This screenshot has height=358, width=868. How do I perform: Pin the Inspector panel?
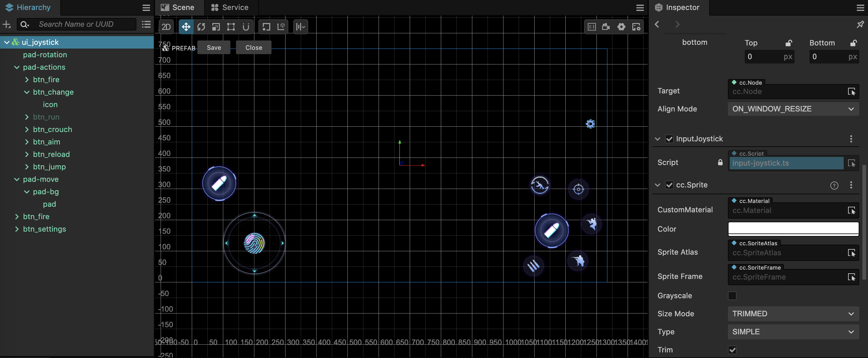860,24
